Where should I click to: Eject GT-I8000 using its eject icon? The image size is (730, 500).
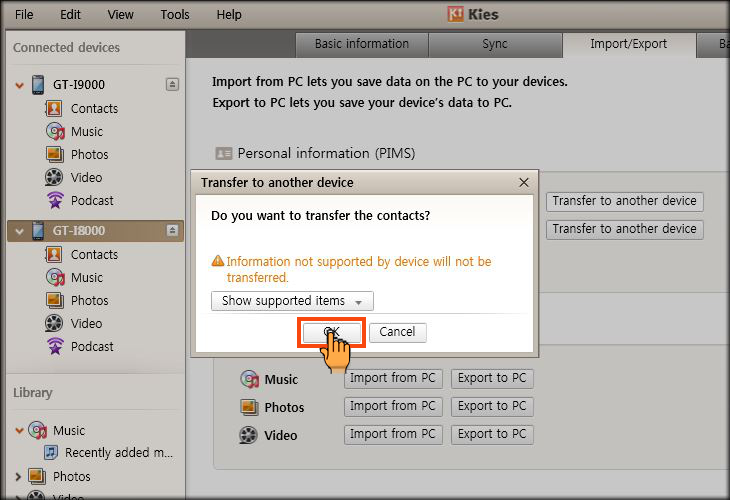click(172, 230)
